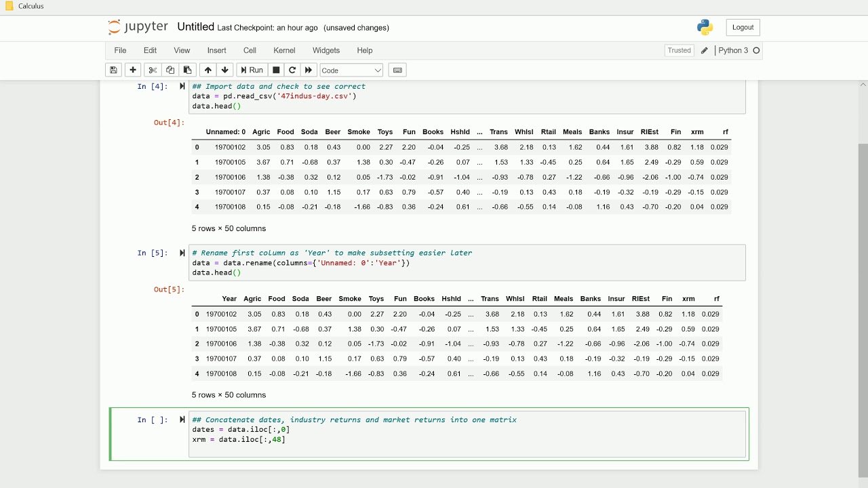Screen dimensions: 868x488
Task: Click the Calculus window title icon
Action: pyautogui.click(x=9, y=6)
